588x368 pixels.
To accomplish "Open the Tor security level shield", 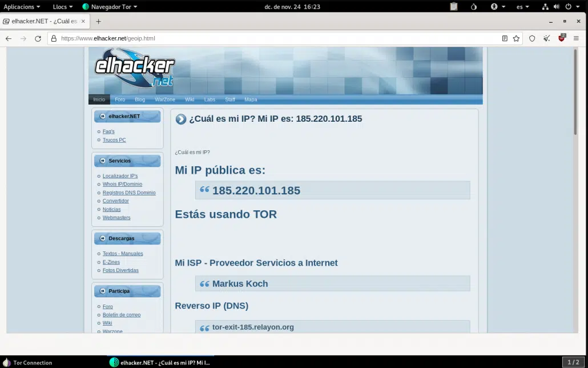I will pos(532,38).
